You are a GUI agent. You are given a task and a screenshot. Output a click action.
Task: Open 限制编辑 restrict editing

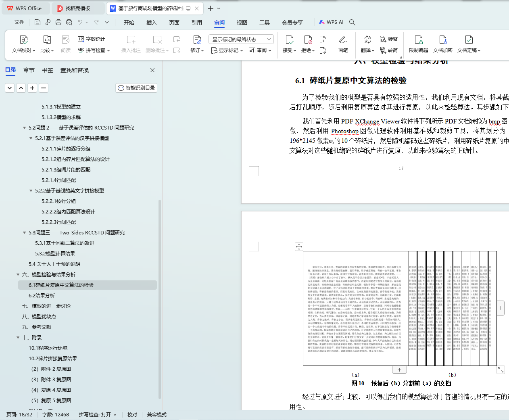(419, 44)
